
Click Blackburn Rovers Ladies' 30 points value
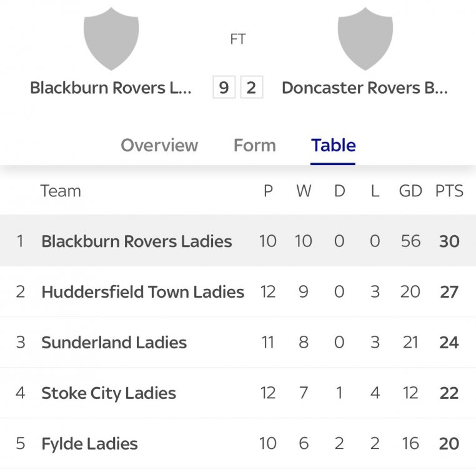pyautogui.click(x=449, y=241)
